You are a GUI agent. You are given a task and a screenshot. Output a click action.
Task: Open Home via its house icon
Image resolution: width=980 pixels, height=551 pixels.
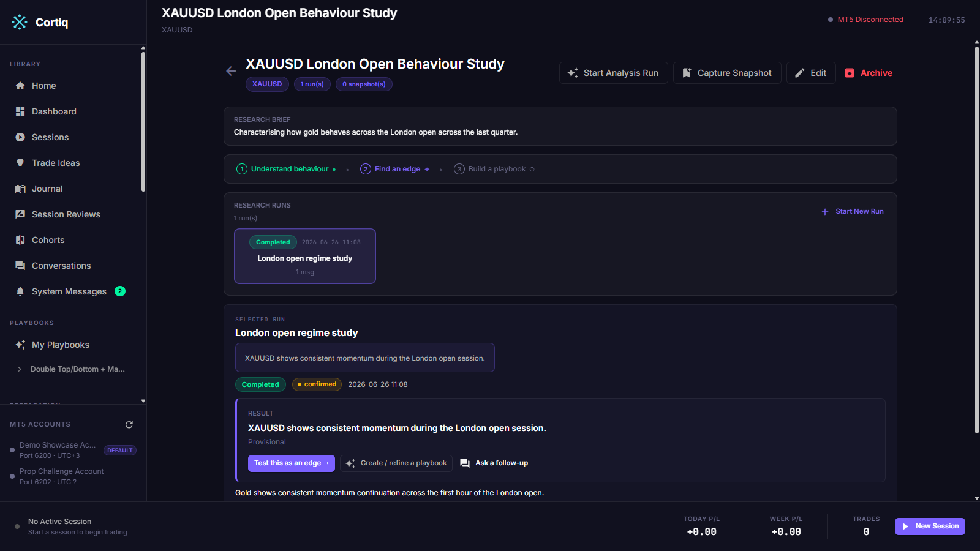coord(20,86)
